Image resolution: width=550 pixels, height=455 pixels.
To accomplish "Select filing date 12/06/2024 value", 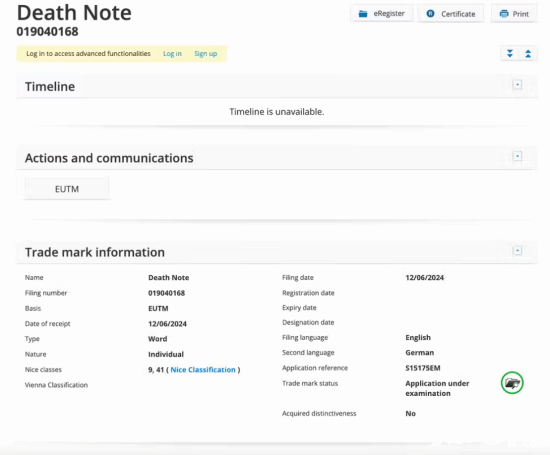I will [424, 277].
